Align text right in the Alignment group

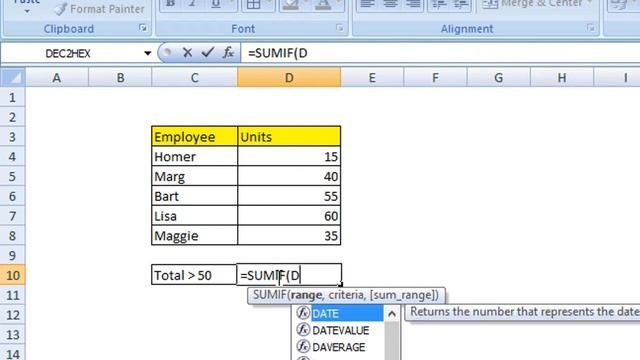tap(413, 4)
